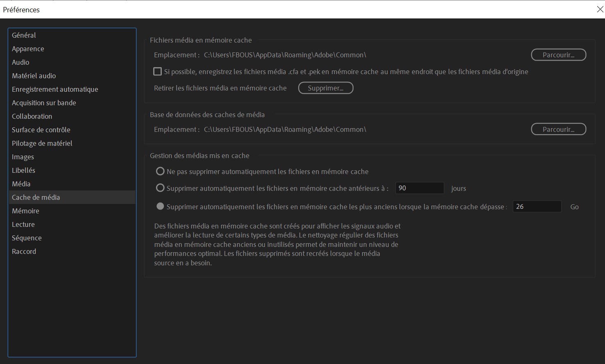Switch to Audio preferences
The image size is (605, 364).
point(20,62)
